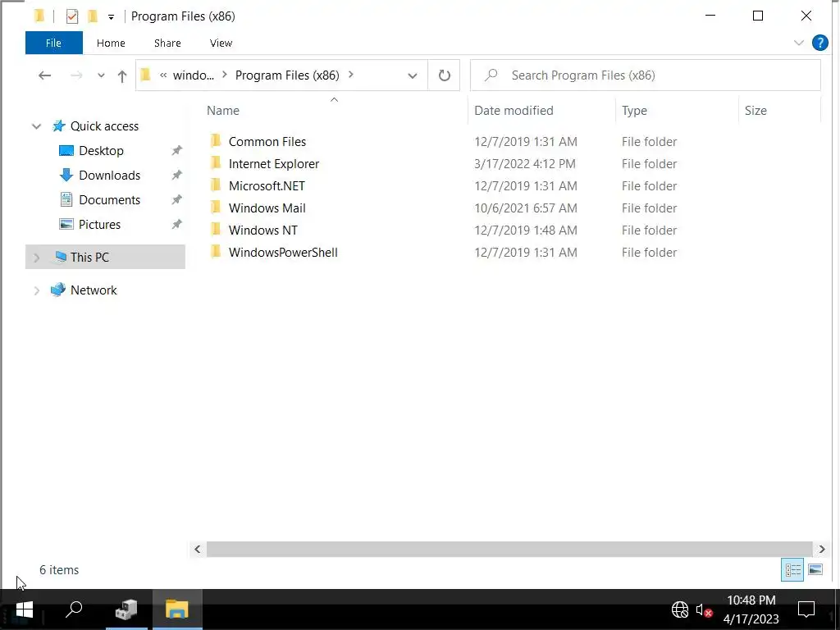Expand the breadcrumb arrow after Program Files (x86)
The image size is (840, 630).
pos(351,75)
